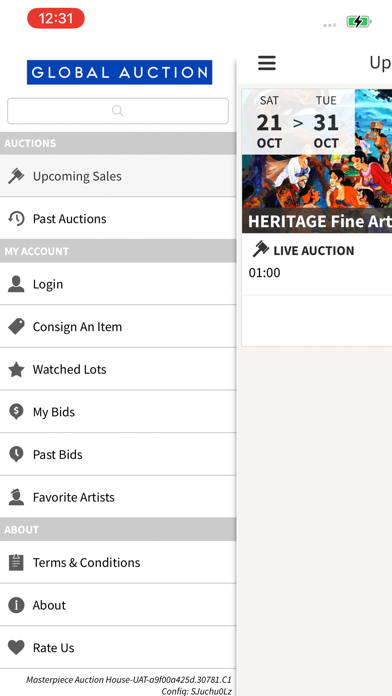Tap the person icon next to Login
Image resolution: width=392 pixels, height=696 pixels.
(16, 284)
